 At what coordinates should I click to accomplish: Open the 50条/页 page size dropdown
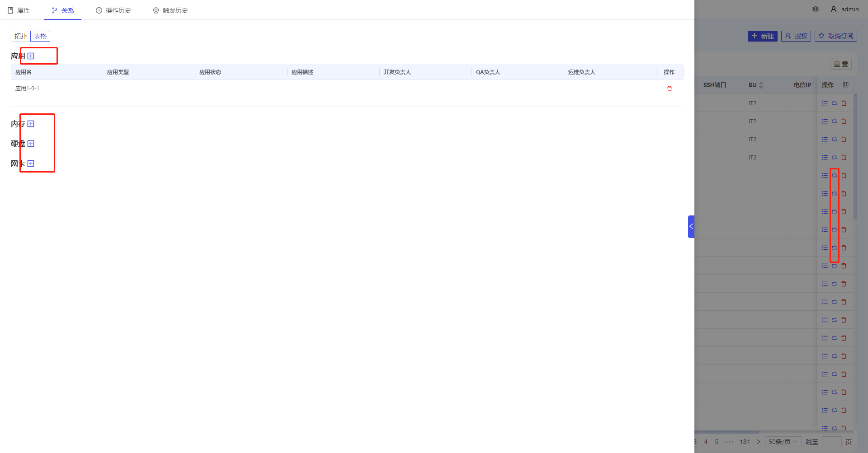[x=783, y=442]
